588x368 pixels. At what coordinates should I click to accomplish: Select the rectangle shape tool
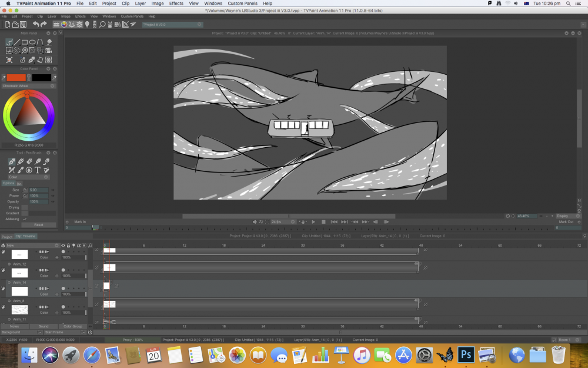coord(25,42)
